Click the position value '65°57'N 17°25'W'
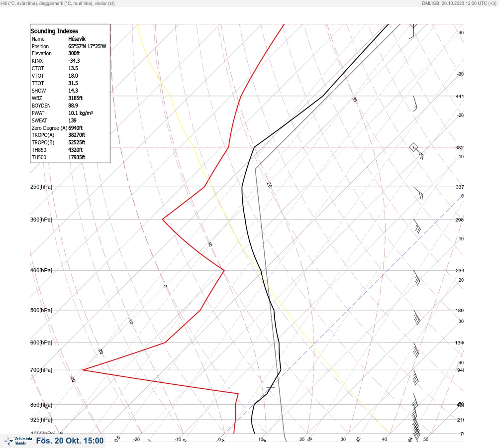 tap(87, 46)
